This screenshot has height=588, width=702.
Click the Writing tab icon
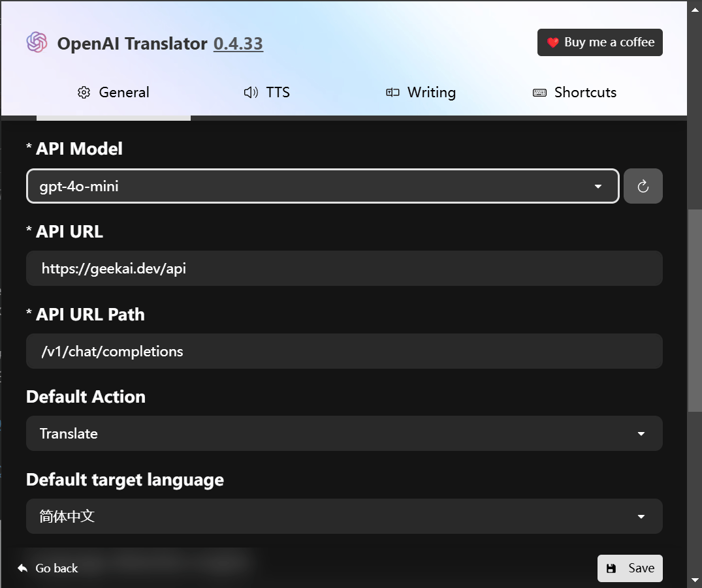(392, 92)
